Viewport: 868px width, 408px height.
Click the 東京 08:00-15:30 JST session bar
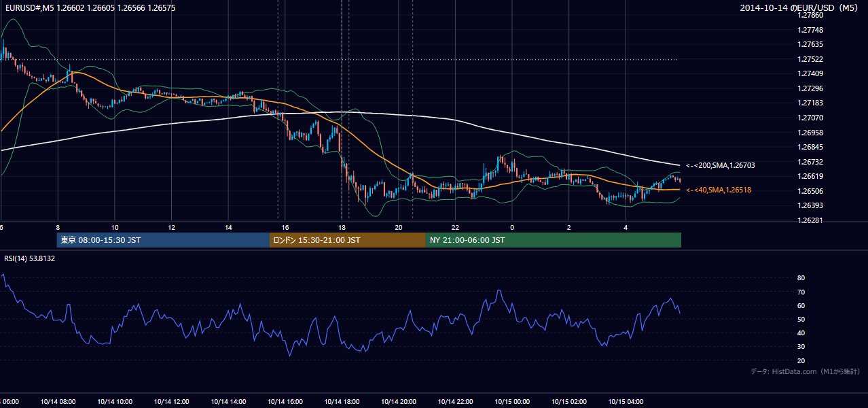pyautogui.click(x=163, y=240)
